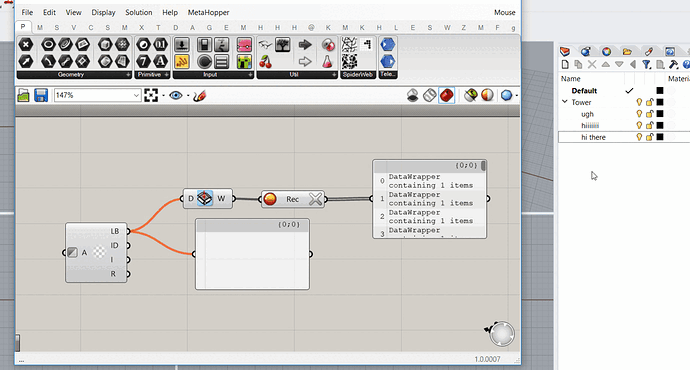Click the blue hexagon Tele panel icon
Viewport: 690px width, 370px height.
click(388, 45)
